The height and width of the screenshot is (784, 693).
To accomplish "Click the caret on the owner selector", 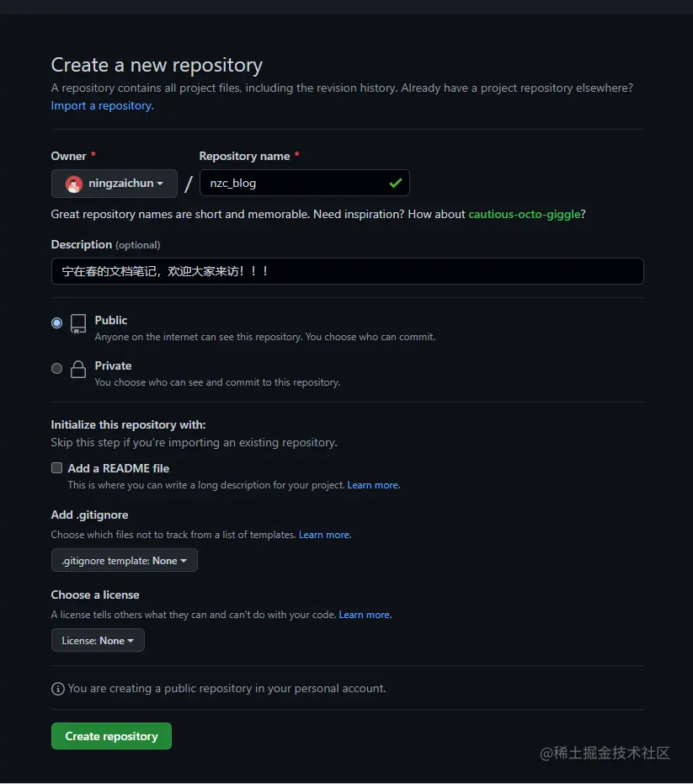I will 158,183.
